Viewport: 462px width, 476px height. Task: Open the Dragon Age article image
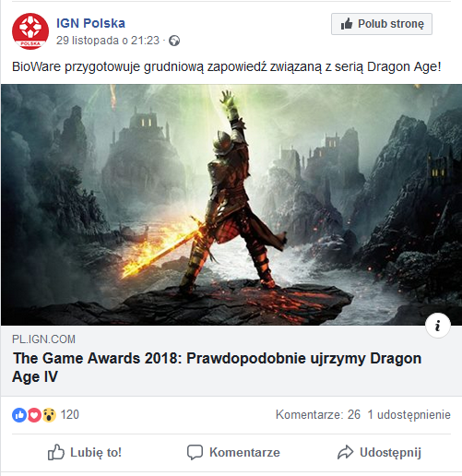[x=231, y=205]
